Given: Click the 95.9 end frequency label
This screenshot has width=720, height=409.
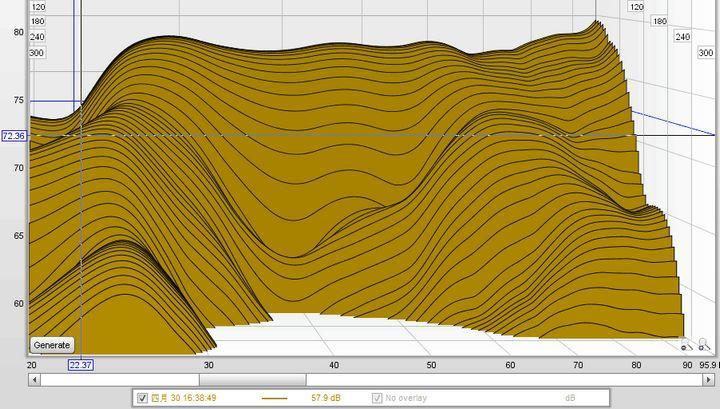Looking at the screenshot, I should [x=708, y=366].
